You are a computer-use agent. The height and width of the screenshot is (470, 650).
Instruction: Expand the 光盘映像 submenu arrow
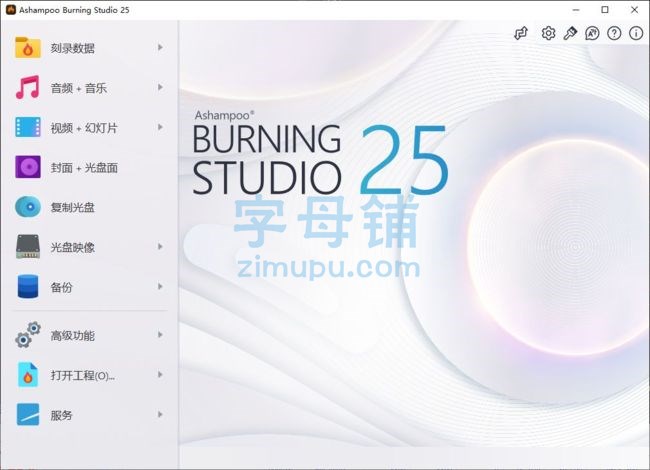(x=160, y=247)
